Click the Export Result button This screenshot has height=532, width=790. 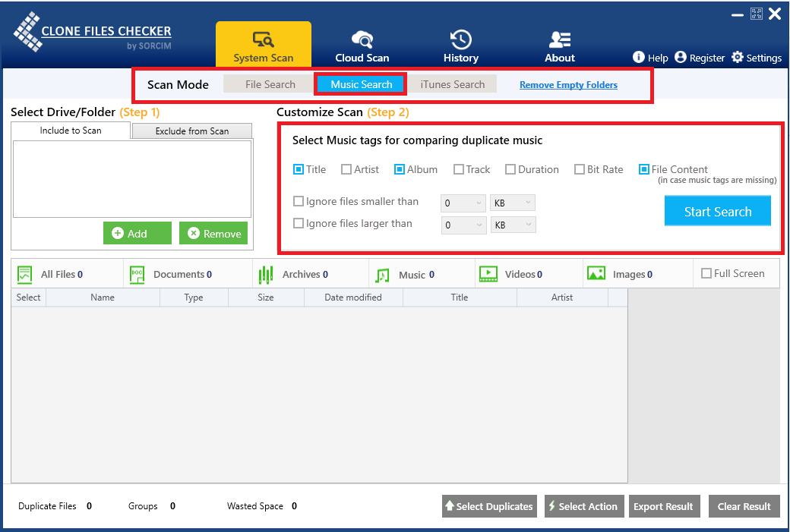663,506
